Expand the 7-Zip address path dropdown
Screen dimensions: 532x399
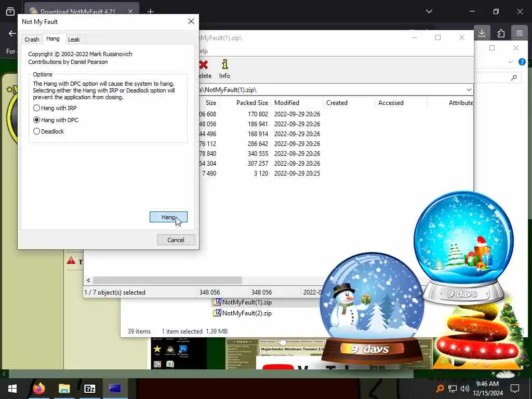(469, 90)
